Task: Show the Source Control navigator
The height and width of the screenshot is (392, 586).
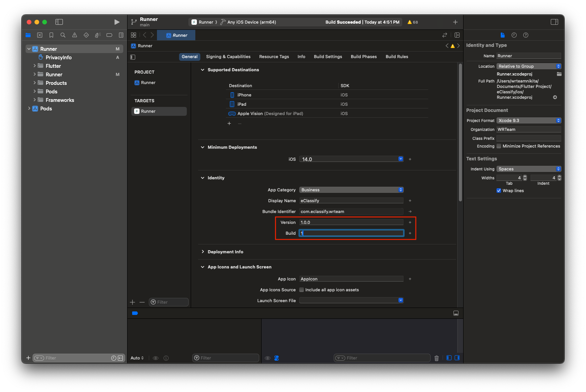Action: [40, 35]
